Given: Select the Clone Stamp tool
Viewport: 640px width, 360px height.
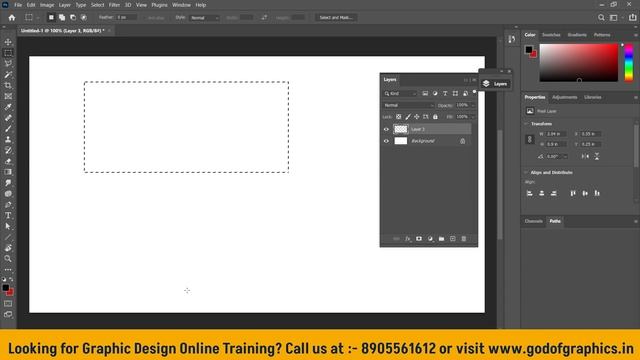Looking at the screenshot, I should (x=8, y=140).
